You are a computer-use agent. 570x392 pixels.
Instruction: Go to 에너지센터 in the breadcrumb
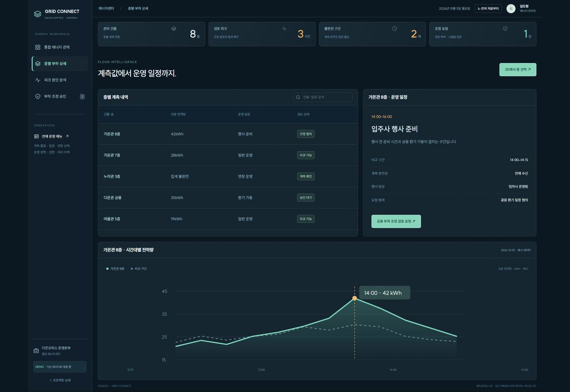pos(106,9)
